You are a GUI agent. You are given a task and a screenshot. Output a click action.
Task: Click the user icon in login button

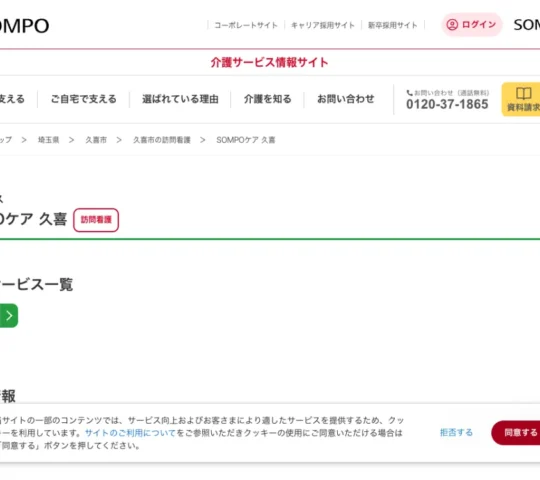point(452,24)
